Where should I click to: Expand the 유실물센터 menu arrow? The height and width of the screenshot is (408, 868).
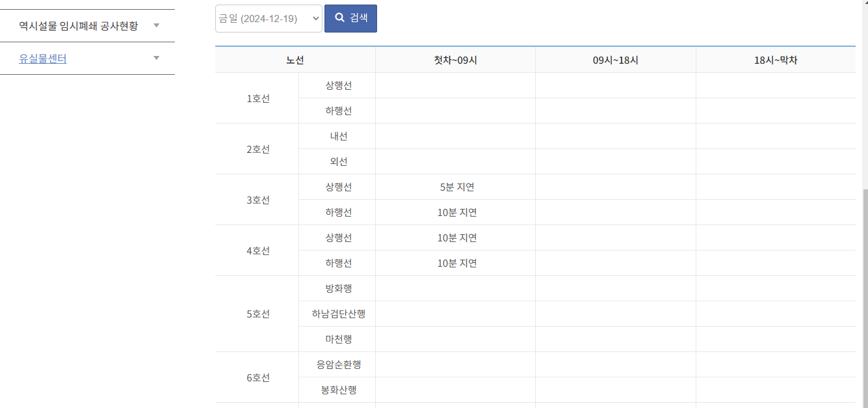[156, 58]
